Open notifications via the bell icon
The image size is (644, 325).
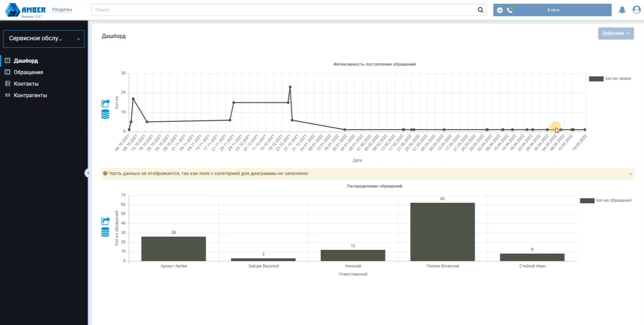coord(622,10)
